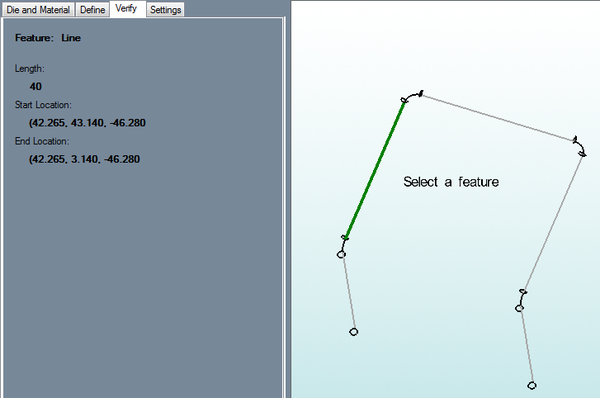The width and height of the screenshot is (600, 398).
Task: Click the bottom-right endpoint circle marker
Action: point(532,385)
